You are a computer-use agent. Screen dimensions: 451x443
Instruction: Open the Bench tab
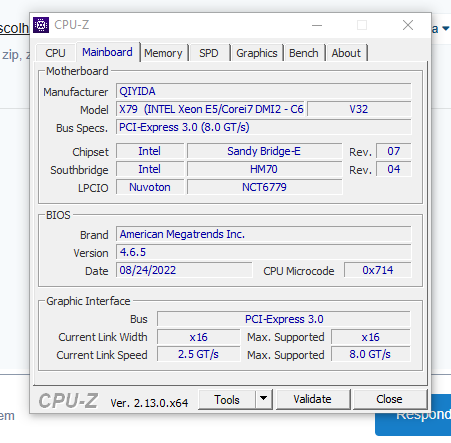pyautogui.click(x=304, y=53)
